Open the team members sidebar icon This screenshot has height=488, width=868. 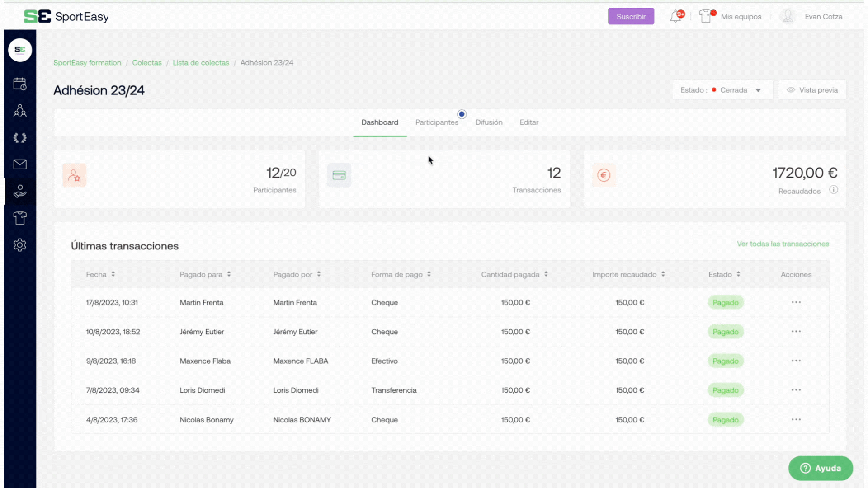point(20,111)
